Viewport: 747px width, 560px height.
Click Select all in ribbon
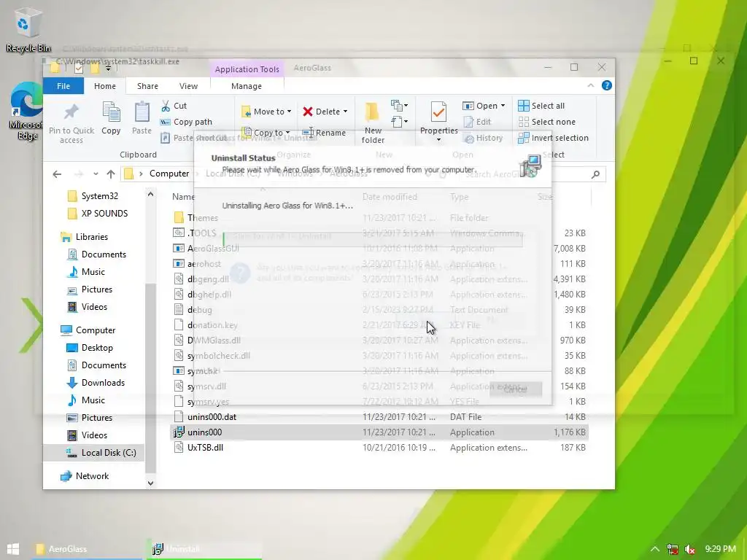pyautogui.click(x=541, y=106)
